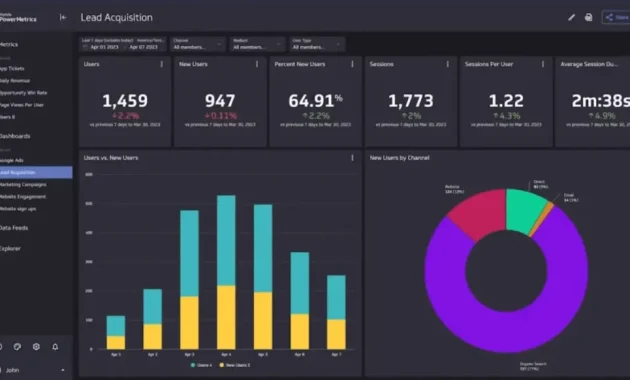
Task: Select Marketing Campaigns in the sidebar
Action: (x=22, y=184)
